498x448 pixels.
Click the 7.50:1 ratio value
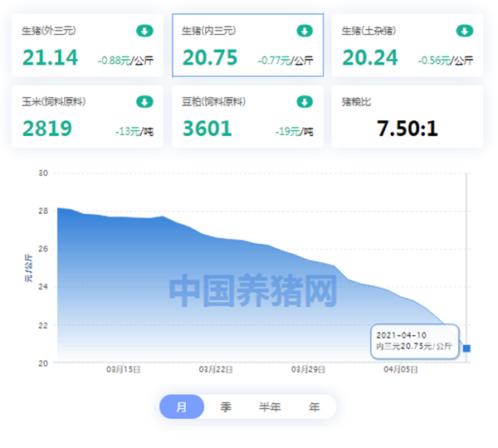click(x=408, y=129)
